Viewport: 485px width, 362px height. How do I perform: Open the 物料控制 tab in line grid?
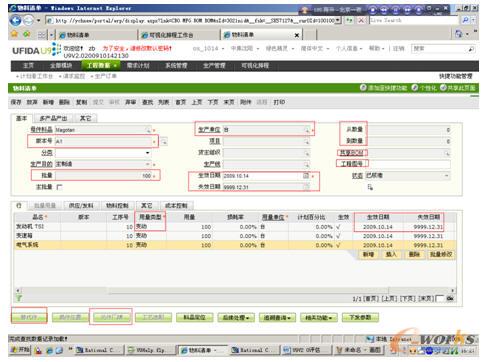click(x=117, y=206)
